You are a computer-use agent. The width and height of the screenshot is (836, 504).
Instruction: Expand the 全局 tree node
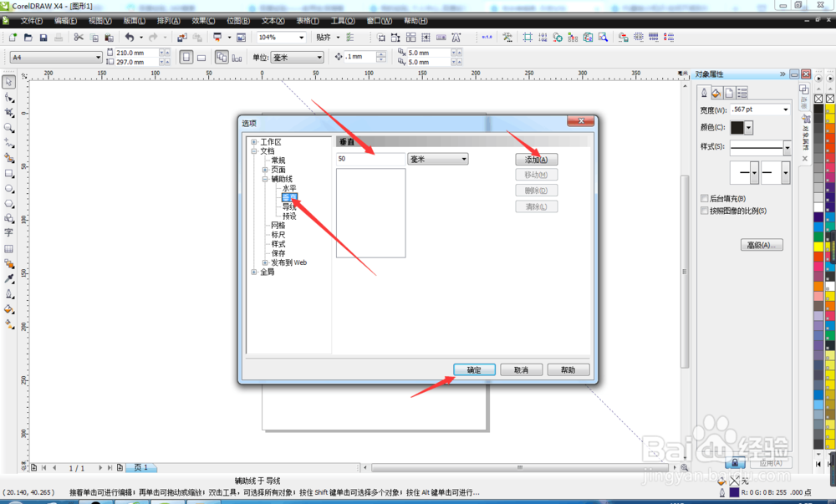pos(254,272)
